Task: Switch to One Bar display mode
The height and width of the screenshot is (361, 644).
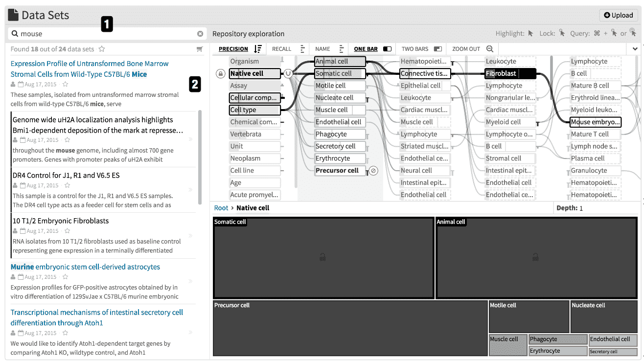Action: pyautogui.click(x=373, y=49)
